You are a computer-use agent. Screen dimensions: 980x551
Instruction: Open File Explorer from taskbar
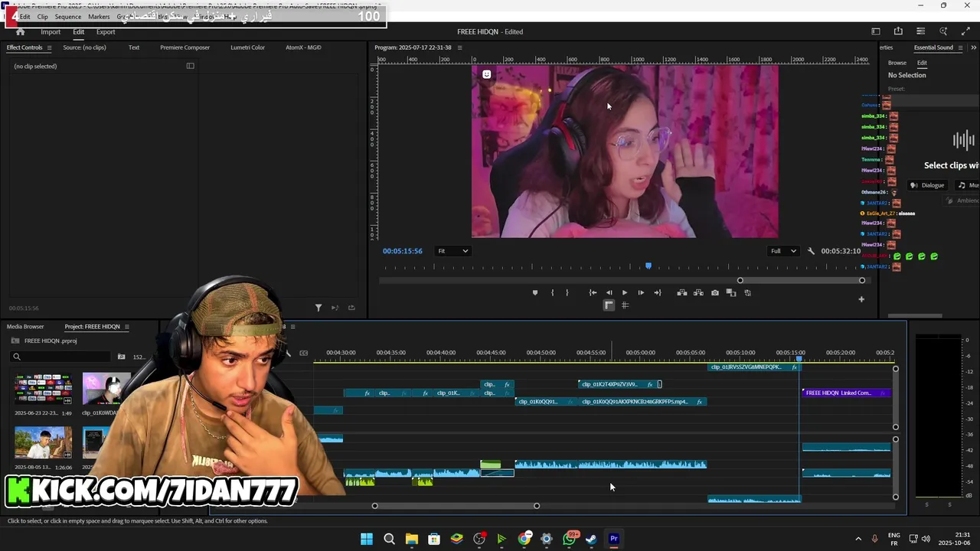coord(411,539)
